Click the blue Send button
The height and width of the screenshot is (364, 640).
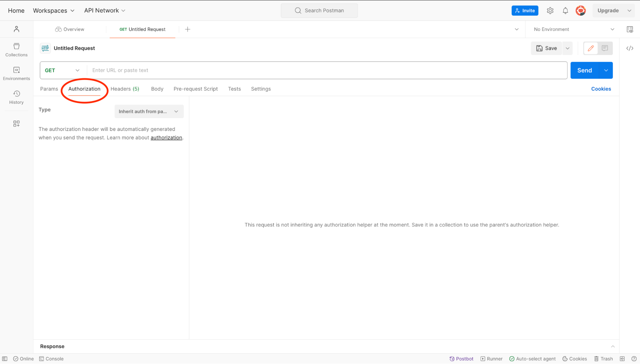(x=584, y=70)
